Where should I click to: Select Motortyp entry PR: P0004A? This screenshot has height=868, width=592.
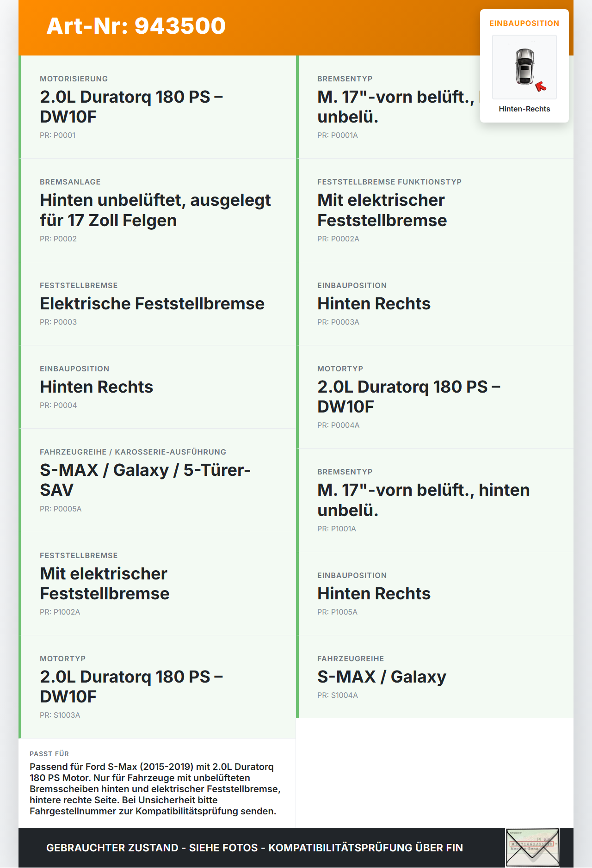click(x=435, y=397)
